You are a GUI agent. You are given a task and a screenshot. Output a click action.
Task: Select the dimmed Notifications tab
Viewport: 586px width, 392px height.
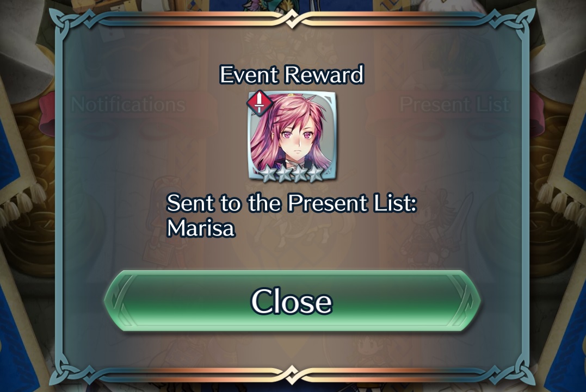pos(128,104)
